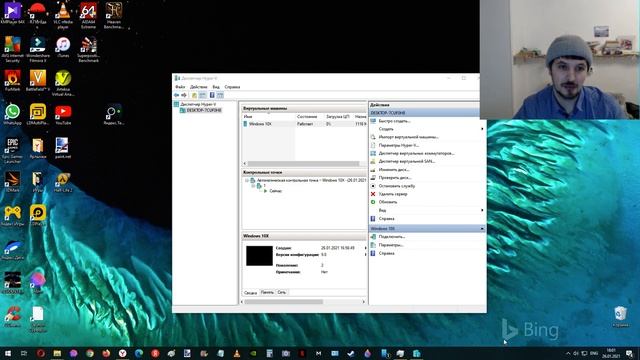
Task: Open the WhatsApp desktop icon
Action: pos(12,114)
